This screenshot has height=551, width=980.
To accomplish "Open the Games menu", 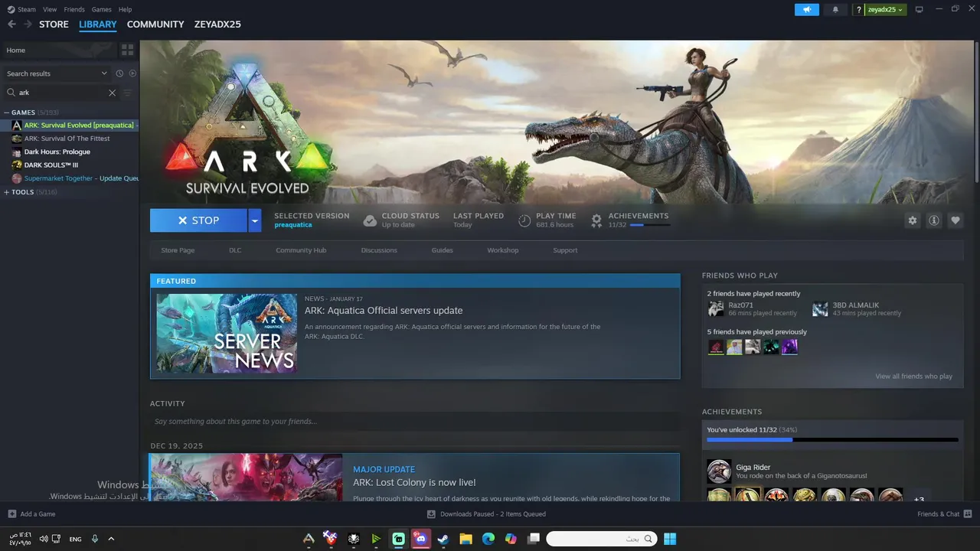I will coord(101,9).
